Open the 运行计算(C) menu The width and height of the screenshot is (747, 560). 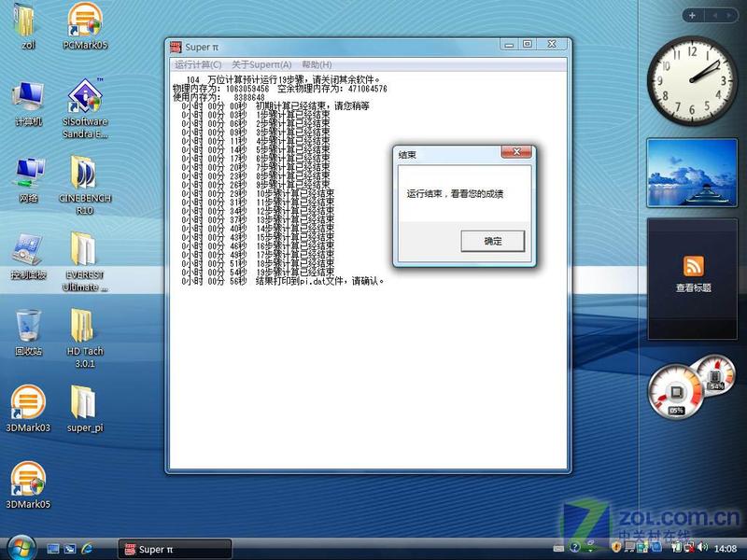click(x=198, y=64)
